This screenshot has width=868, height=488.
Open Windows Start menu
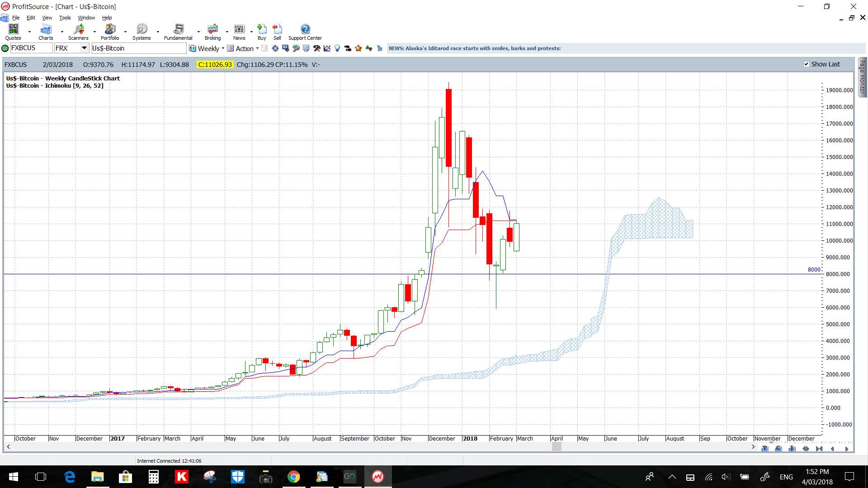(x=13, y=477)
